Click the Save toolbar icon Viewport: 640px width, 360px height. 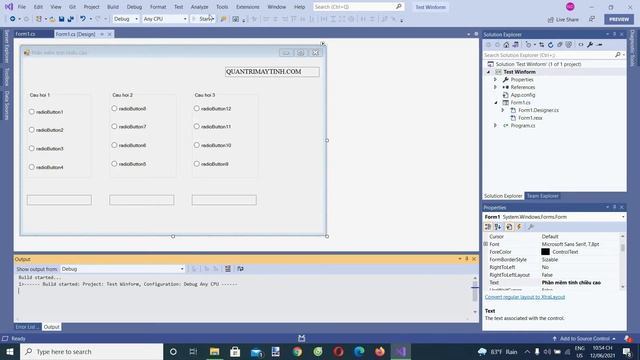62,19
